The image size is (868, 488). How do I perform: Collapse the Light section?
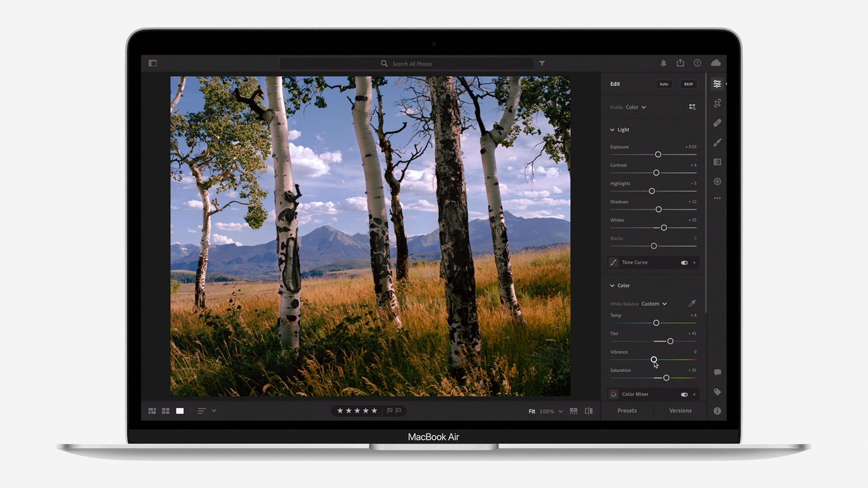(x=612, y=130)
